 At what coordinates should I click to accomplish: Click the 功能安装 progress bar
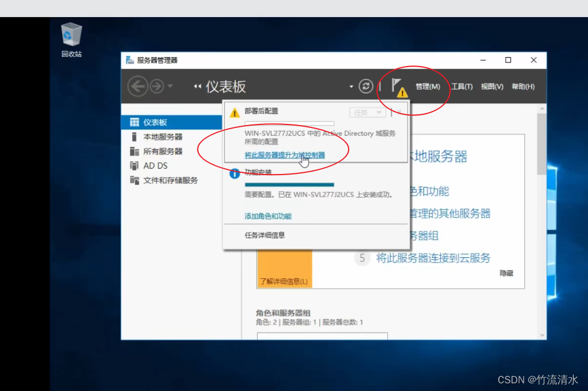(x=289, y=185)
